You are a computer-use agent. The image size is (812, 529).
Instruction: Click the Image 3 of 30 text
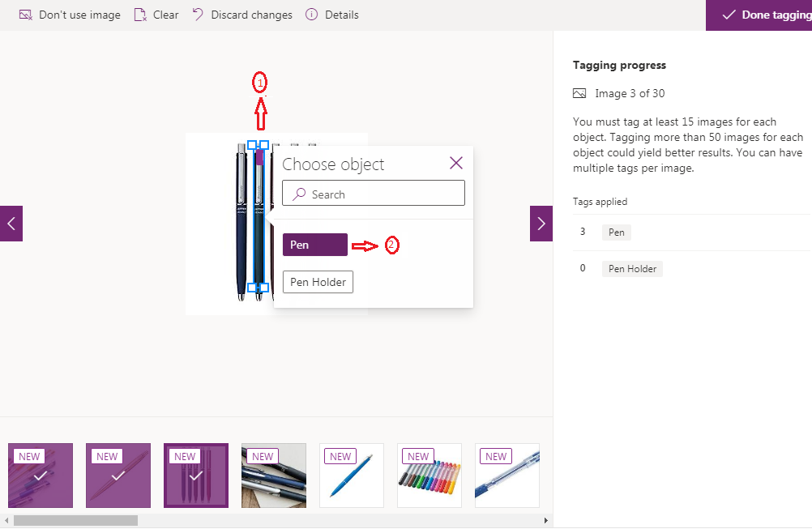point(630,94)
